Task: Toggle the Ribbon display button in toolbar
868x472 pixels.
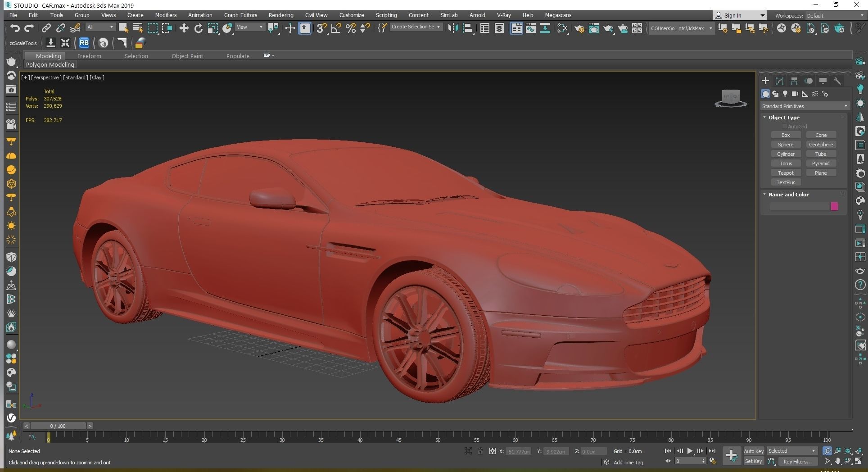Action: pyautogui.click(x=516, y=28)
